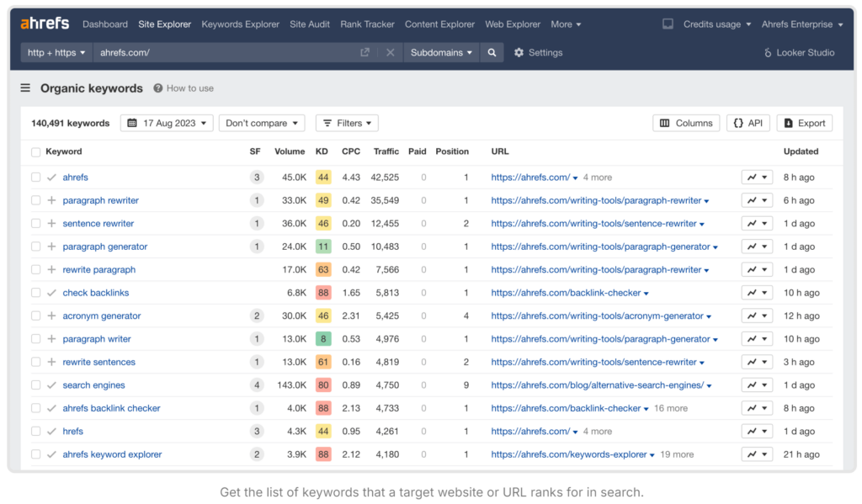Open the 17 Aug 2023 date picker
The height and width of the screenshot is (504, 862).
[167, 123]
